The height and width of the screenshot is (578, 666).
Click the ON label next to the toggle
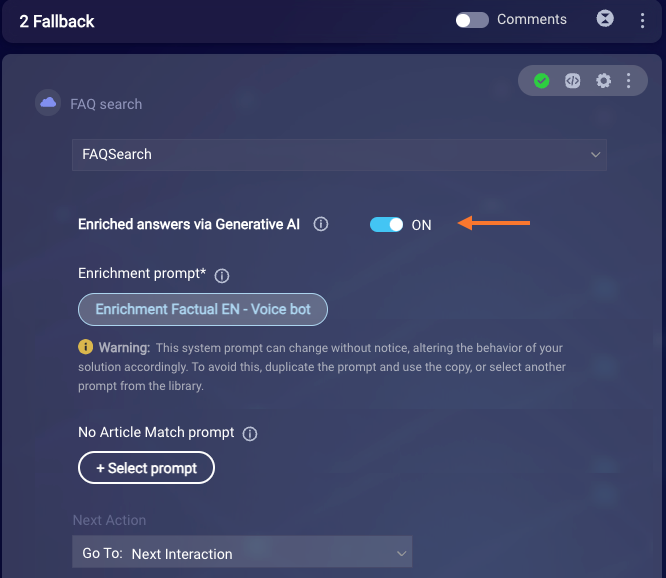pos(421,225)
